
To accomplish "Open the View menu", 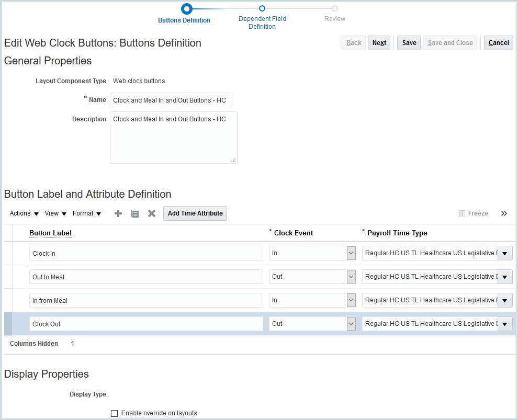I will (x=54, y=213).
